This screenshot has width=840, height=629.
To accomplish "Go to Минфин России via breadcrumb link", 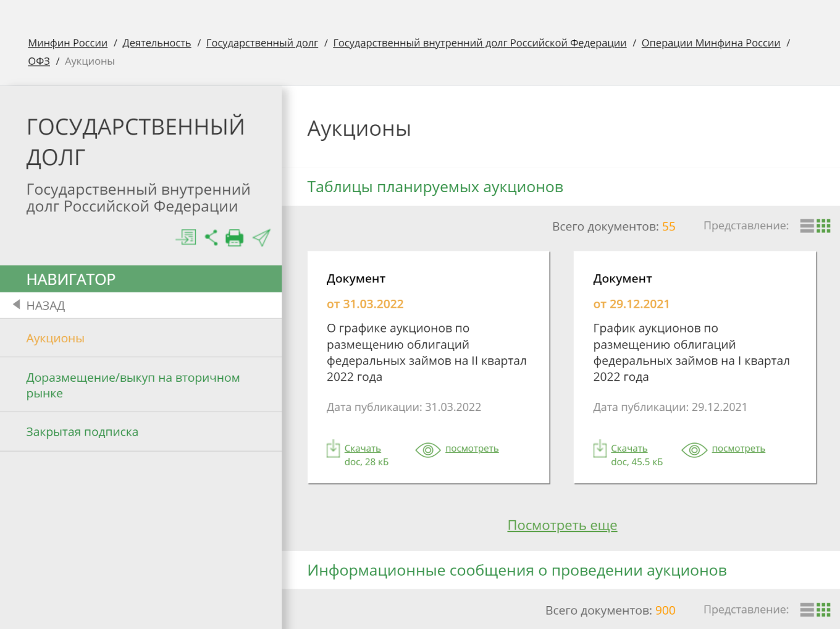I will 67,43.
